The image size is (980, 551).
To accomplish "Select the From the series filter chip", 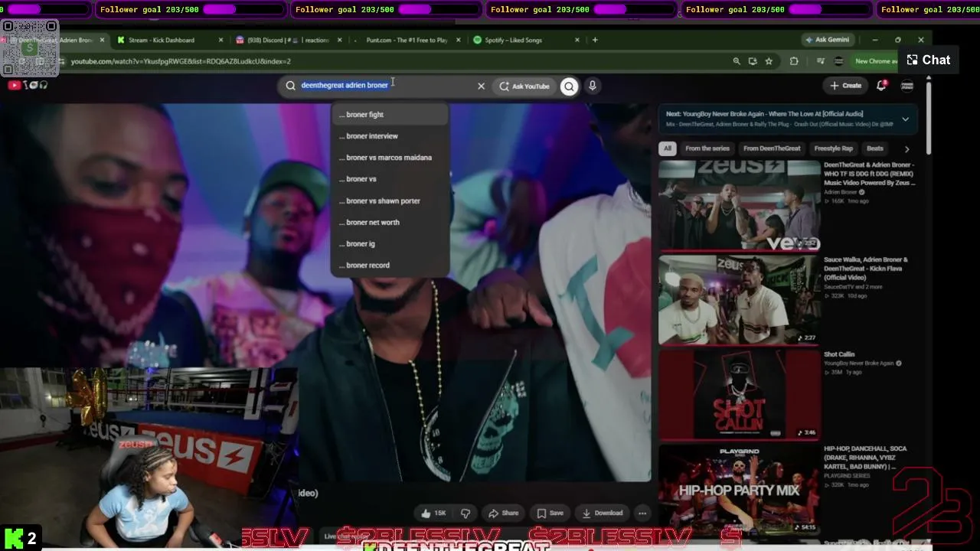I will tap(707, 148).
